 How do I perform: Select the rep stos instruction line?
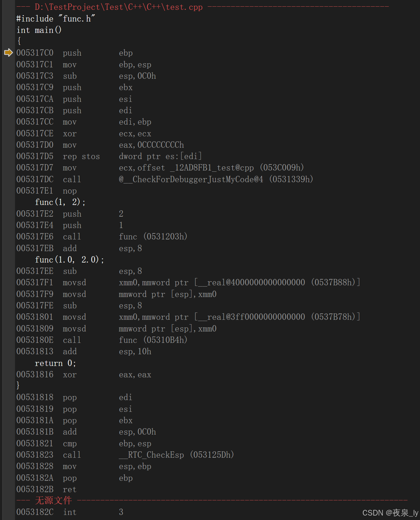pos(109,156)
